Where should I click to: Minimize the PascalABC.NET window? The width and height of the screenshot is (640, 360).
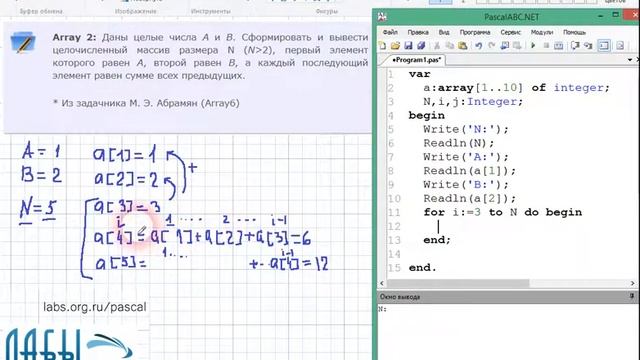(600, 16)
